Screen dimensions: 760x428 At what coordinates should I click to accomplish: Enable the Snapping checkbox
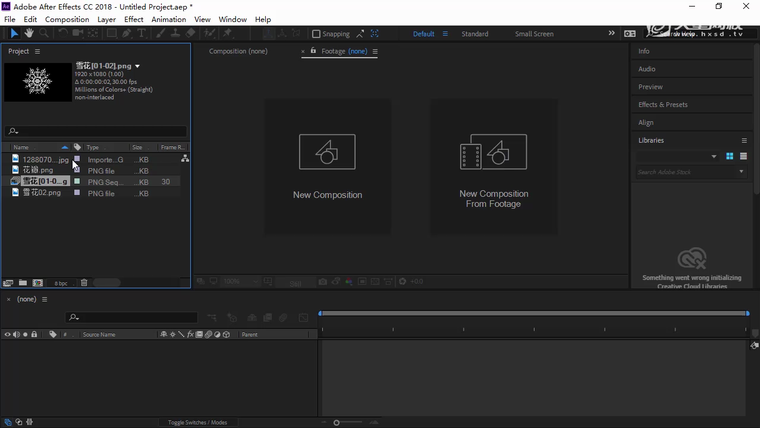(317, 34)
